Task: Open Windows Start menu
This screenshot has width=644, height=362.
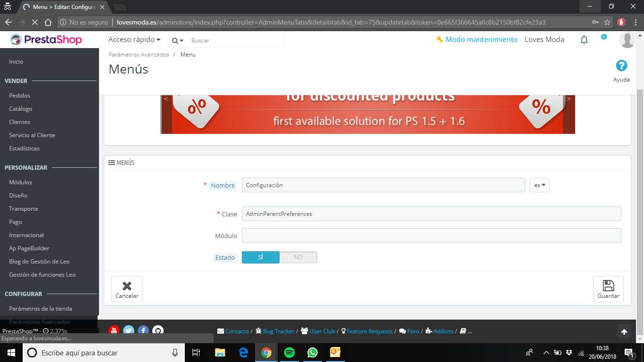Action: click(x=11, y=353)
